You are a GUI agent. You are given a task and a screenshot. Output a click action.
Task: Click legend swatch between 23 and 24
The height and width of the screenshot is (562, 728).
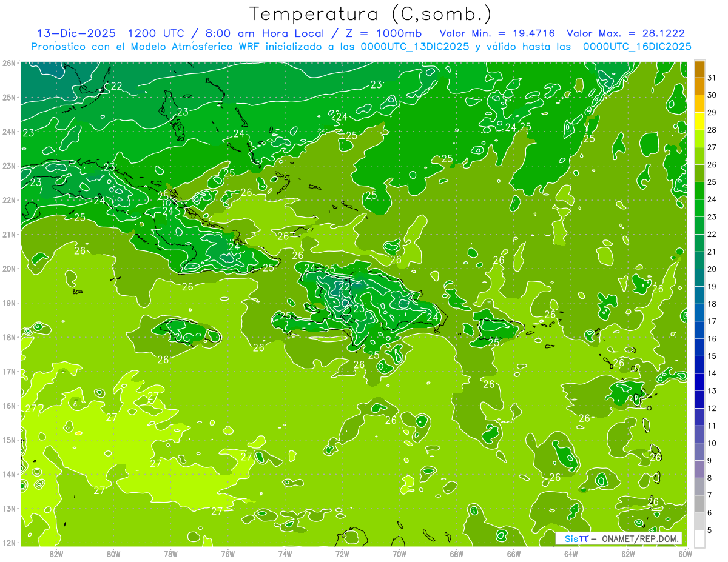click(x=699, y=208)
